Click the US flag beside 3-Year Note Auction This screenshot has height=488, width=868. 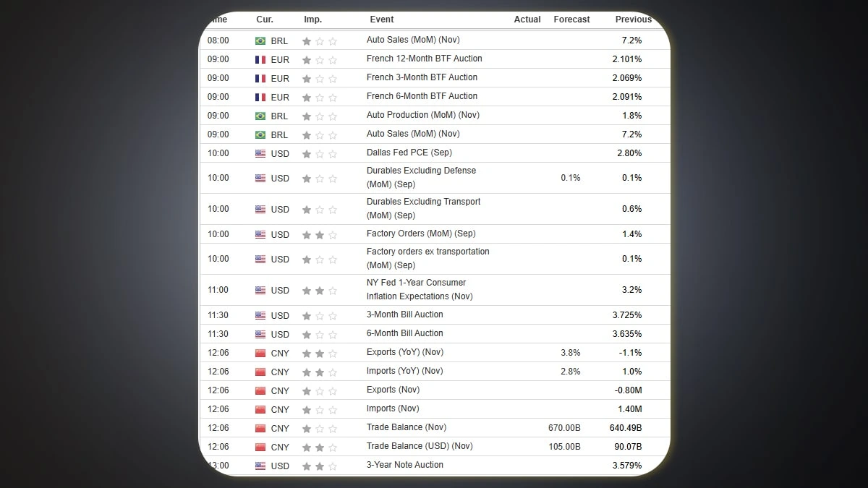pos(260,466)
